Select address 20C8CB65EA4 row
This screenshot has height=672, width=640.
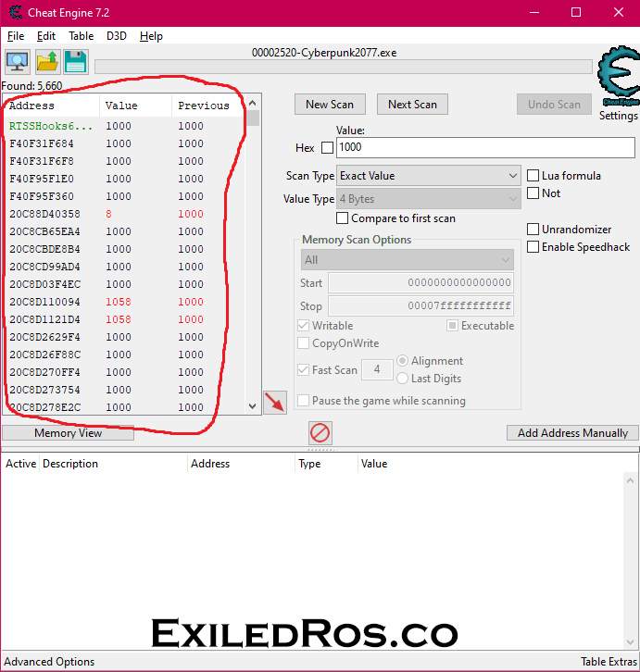(x=124, y=231)
